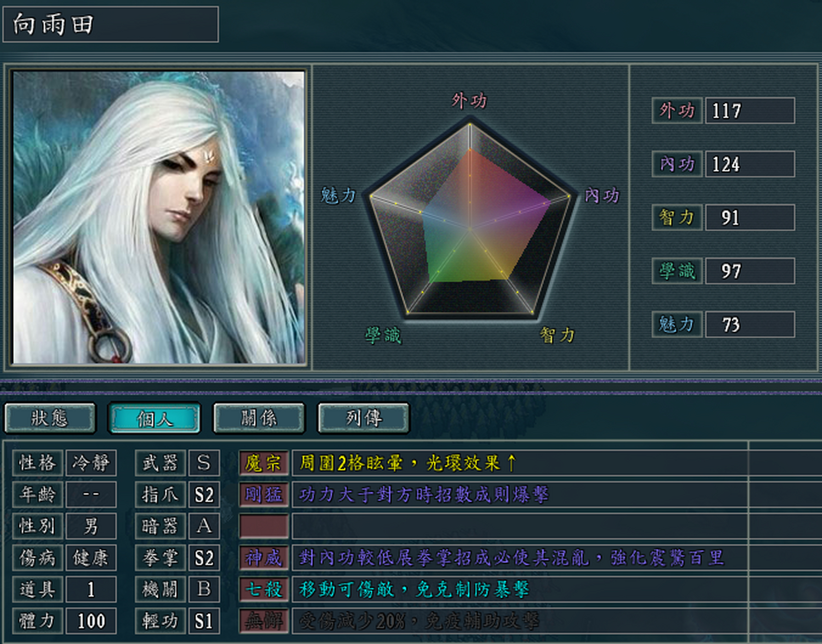Click the 內功 value 124
This screenshot has height=644, width=822.
(750, 164)
